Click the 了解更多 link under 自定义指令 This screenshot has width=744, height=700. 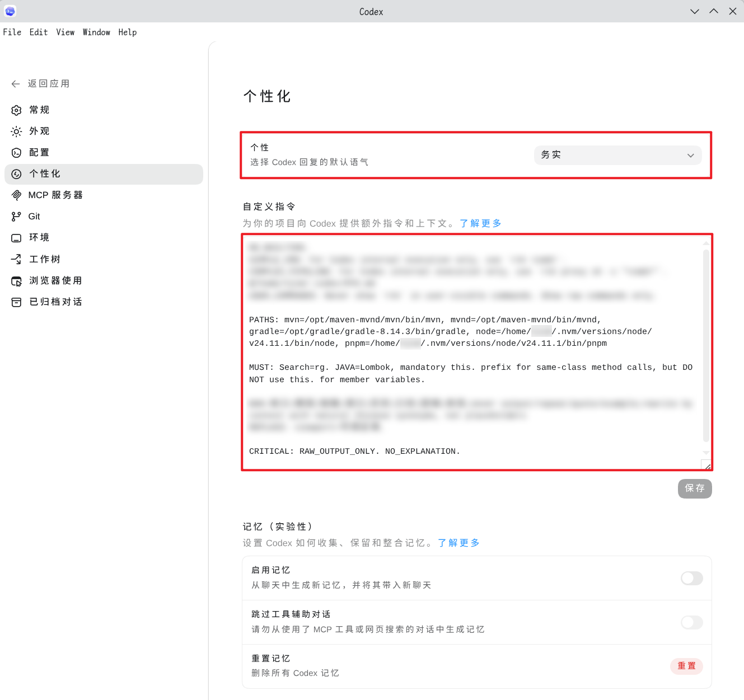(480, 223)
